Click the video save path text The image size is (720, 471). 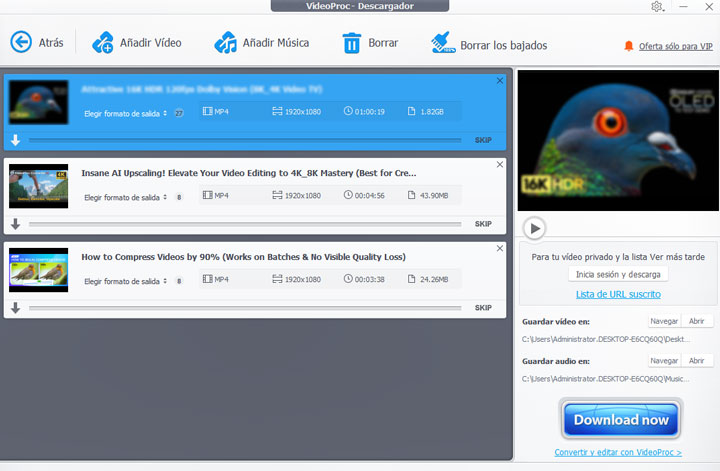coord(606,339)
